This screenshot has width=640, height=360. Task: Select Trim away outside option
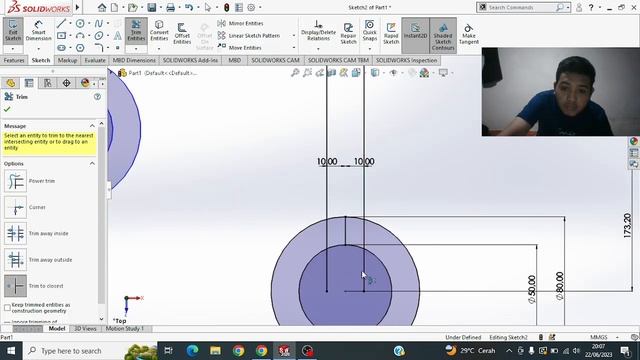[x=16, y=260]
